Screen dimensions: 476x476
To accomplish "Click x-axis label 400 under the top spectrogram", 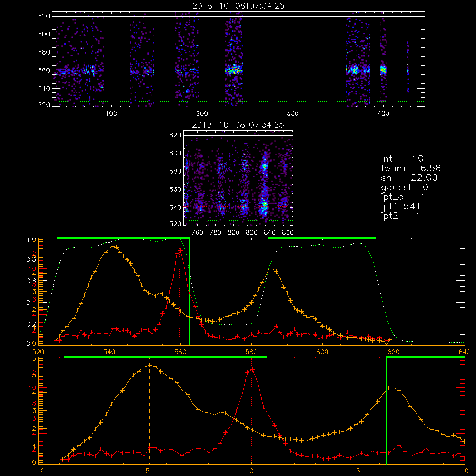I will 383,114.
